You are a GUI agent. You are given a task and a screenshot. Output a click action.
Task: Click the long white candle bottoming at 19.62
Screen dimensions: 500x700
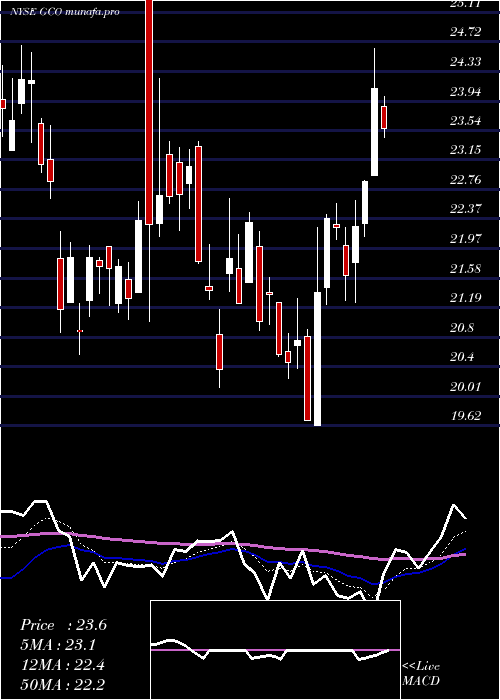[x=317, y=358]
